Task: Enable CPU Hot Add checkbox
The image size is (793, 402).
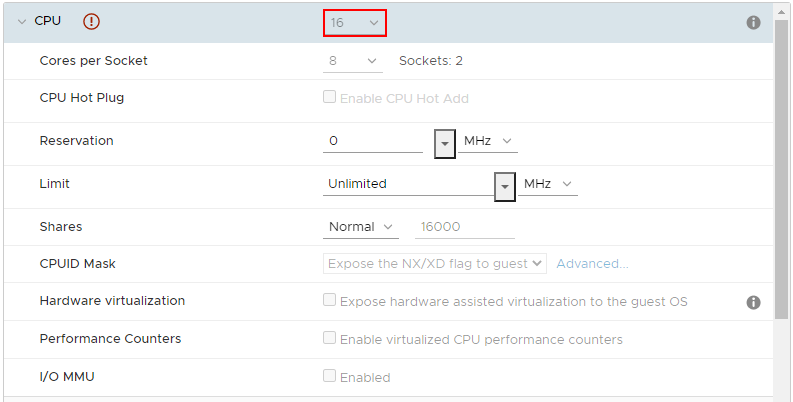Action: (329, 98)
